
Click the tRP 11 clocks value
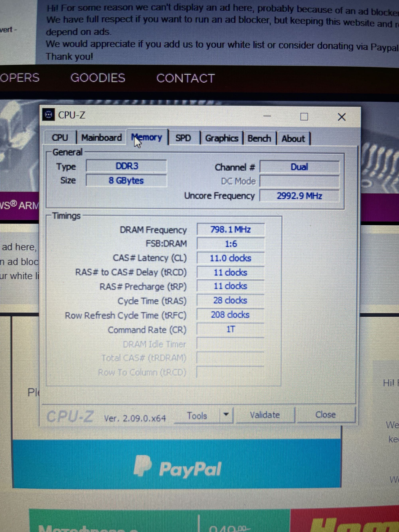(x=231, y=286)
